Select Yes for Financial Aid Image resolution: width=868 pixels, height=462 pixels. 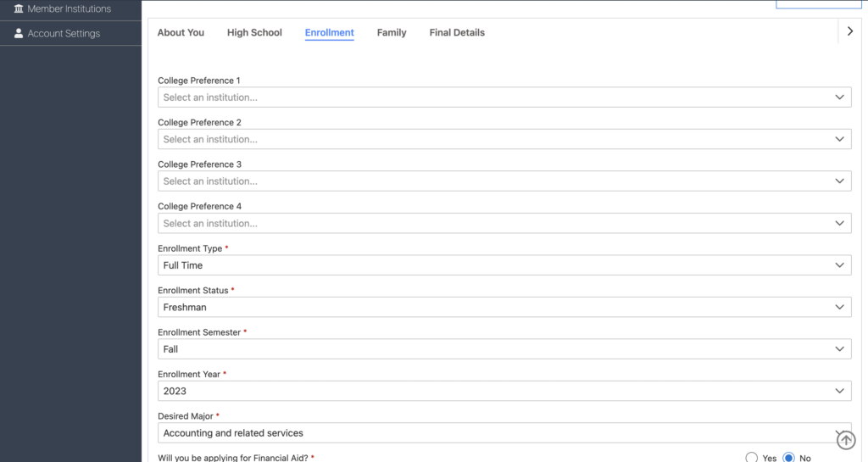[x=752, y=458]
